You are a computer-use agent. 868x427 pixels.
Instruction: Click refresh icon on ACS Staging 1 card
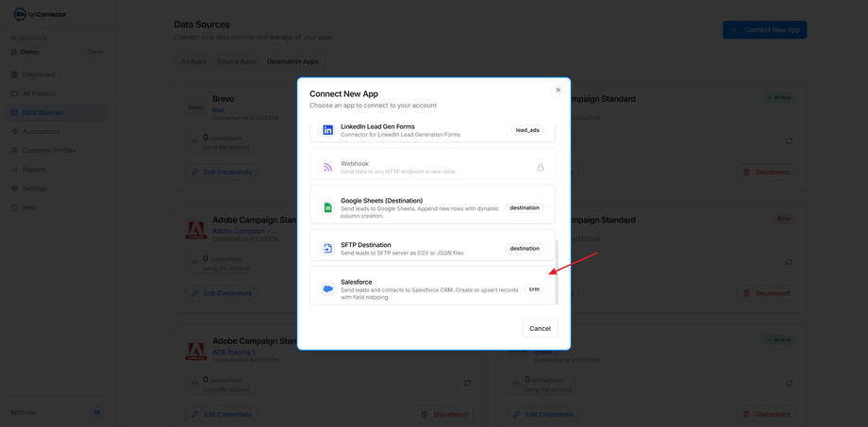point(467,383)
